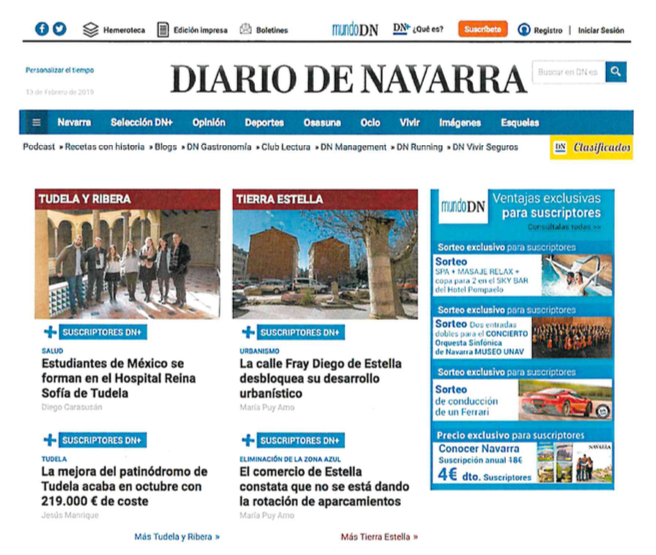Select the Selección DN+ menu item
The width and height of the screenshot is (656, 555).
click(141, 123)
